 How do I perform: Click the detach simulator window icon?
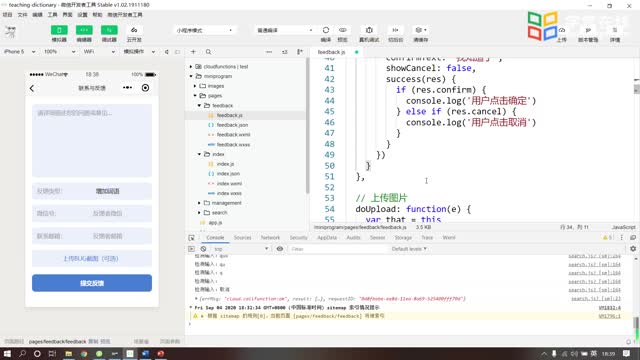178,52
